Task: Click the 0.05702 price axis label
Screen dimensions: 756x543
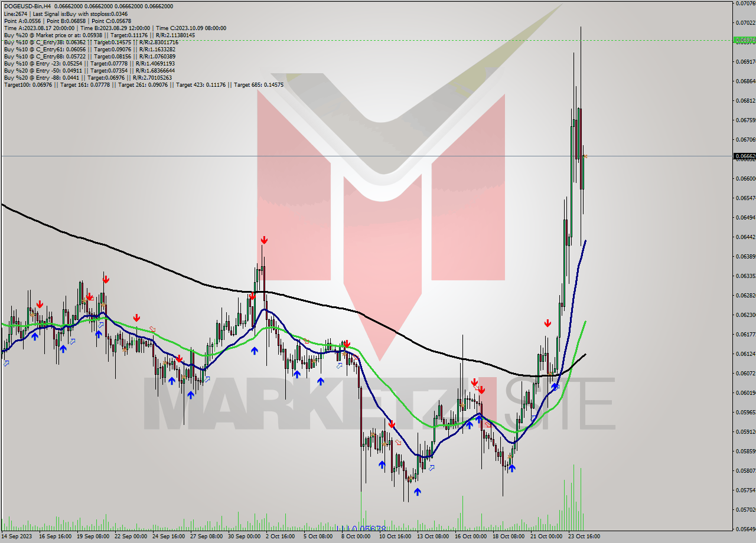Action: [x=745, y=509]
